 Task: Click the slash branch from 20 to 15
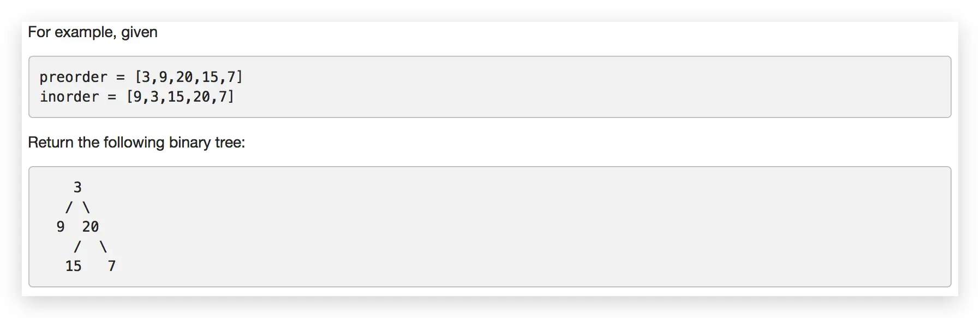click(77, 247)
